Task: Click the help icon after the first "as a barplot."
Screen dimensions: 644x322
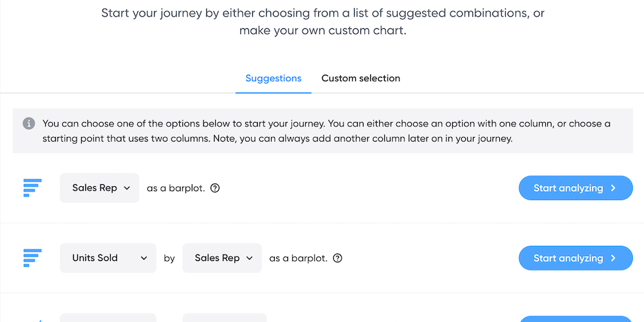Action: [215, 188]
